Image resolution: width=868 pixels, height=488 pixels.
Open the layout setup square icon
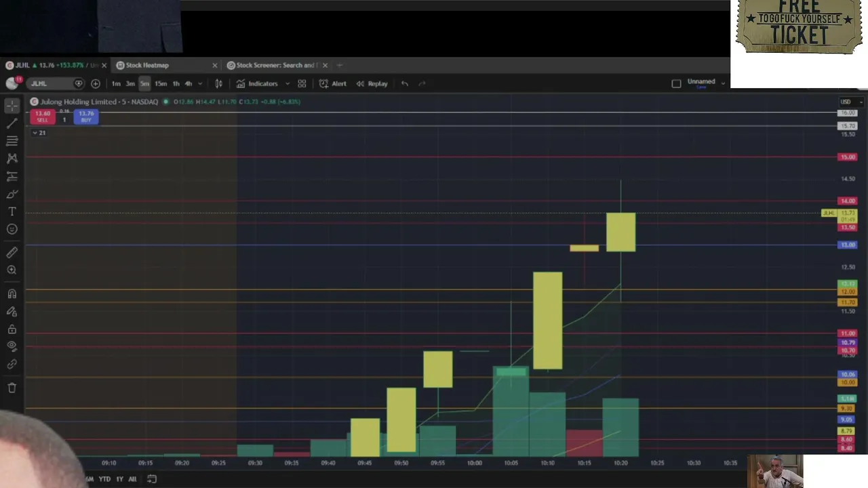[676, 83]
